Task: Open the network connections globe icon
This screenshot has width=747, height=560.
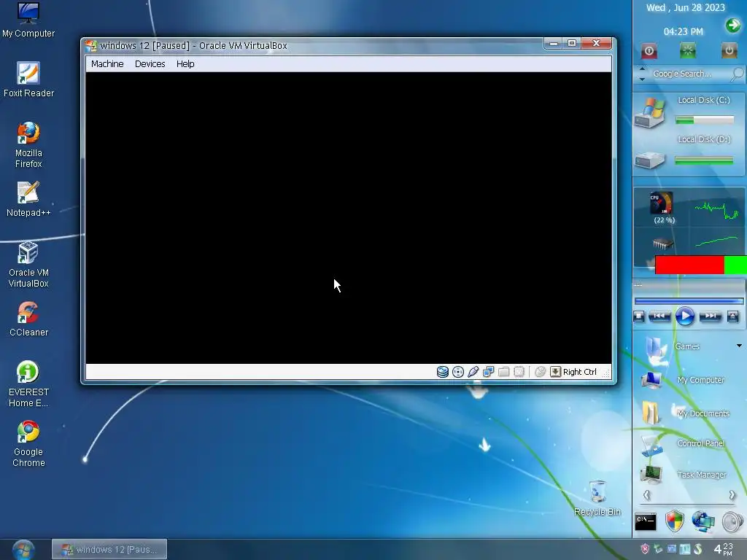Action: pos(704,521)
